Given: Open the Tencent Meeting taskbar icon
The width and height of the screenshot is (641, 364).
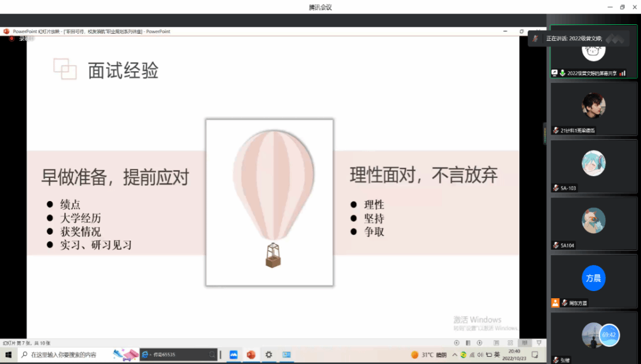Looking at the screenshot, I should [233, 355].
